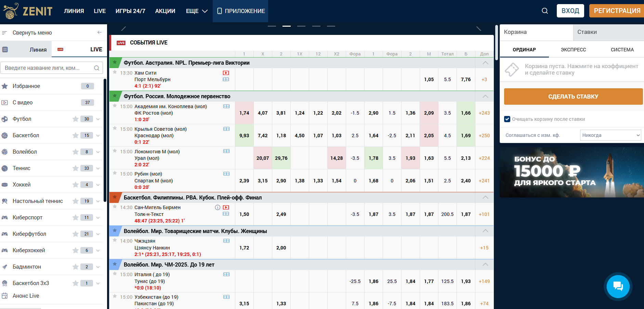Image resolution: width=644 pixels, height=309 pixels.
Task: Focus the league search input field
Action: pos(52,68)
